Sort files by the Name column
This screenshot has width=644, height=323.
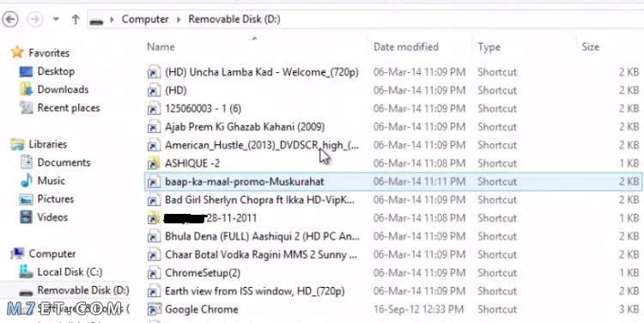pos(161,47)
